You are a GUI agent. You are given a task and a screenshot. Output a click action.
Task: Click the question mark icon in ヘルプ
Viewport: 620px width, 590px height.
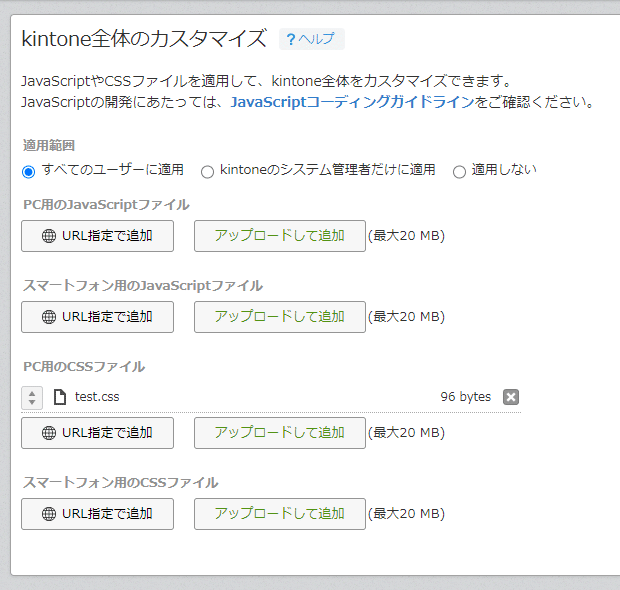(291, 39)
